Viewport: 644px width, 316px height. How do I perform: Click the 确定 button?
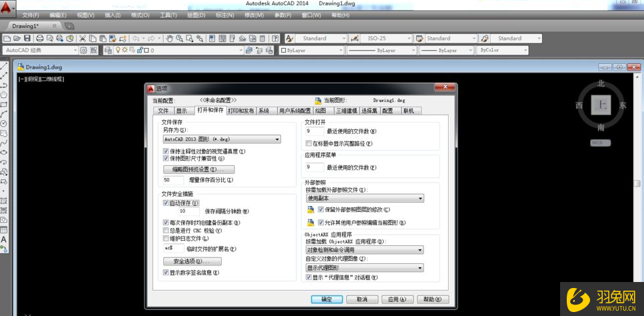[x=326, y=299]
